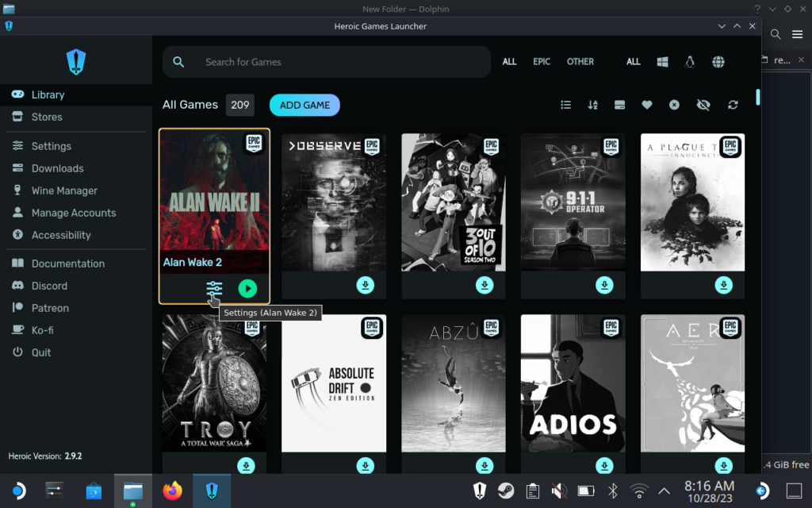Open Wine Manager
812x508 pixels.
76,190
